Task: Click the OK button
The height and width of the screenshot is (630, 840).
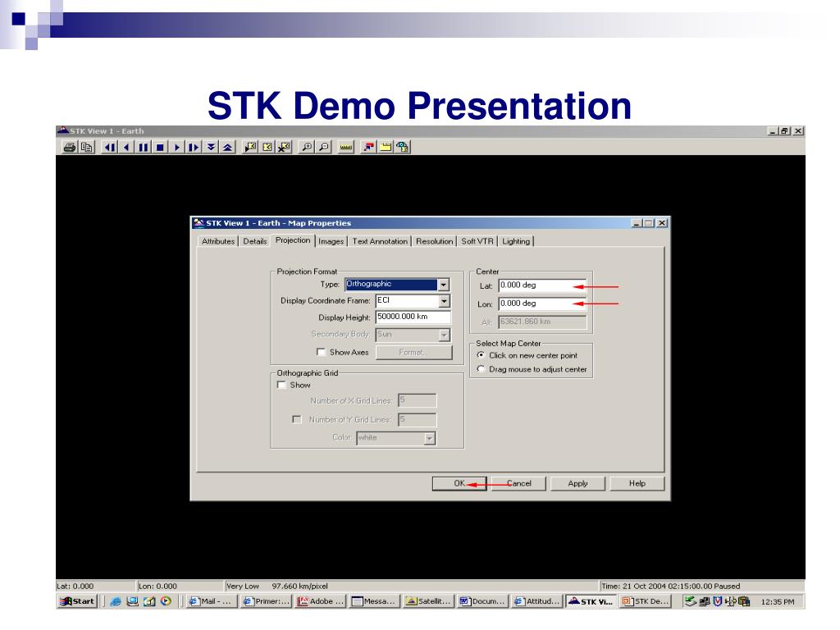Action: pos(459,483)
